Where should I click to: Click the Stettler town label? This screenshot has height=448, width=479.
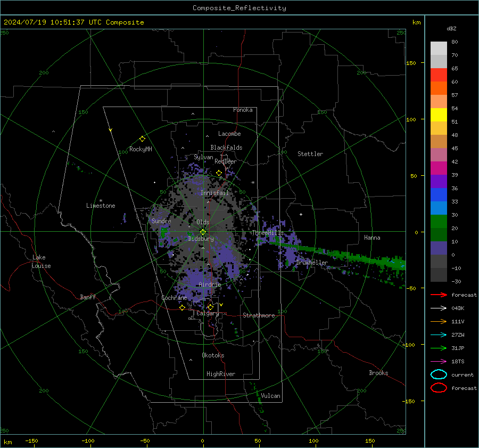point(310,154)
